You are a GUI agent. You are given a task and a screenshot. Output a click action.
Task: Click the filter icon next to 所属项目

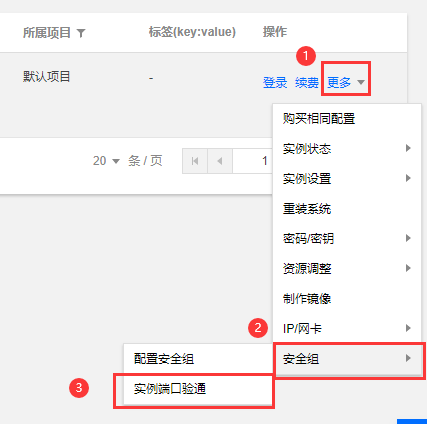coord(81,33)
